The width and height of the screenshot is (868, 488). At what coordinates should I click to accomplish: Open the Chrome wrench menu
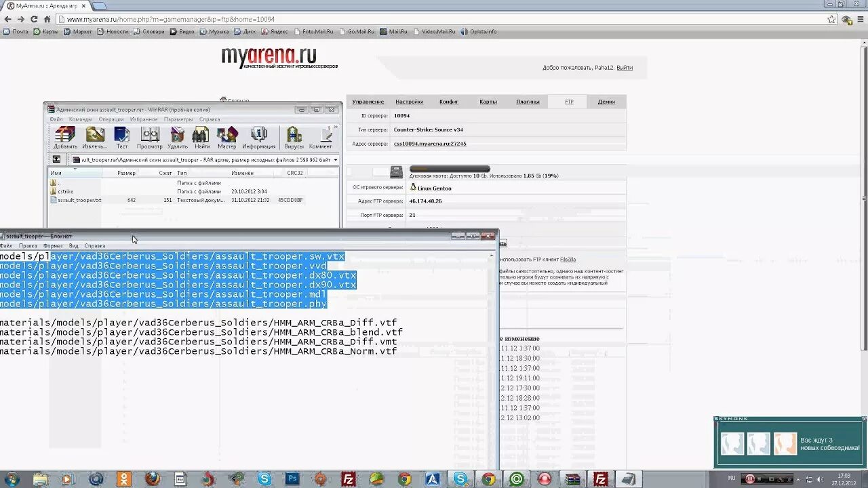(861, 19)
